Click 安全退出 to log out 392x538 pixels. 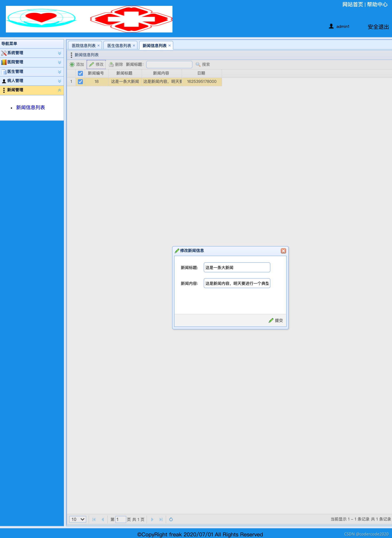click(378, 27)
